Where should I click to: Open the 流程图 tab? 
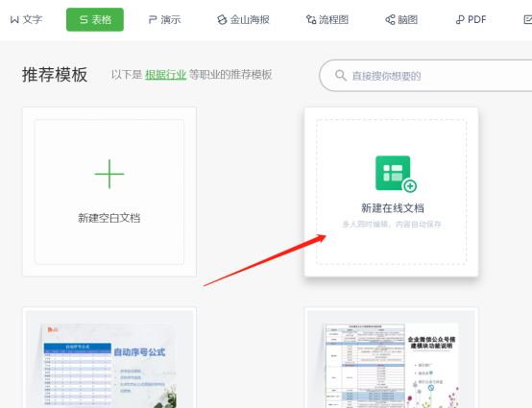(327, 19)
